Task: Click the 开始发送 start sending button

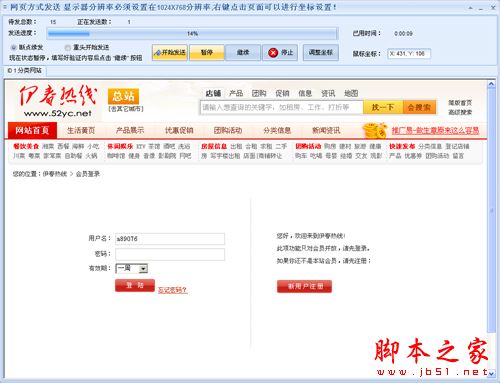Action: [170, 53]
